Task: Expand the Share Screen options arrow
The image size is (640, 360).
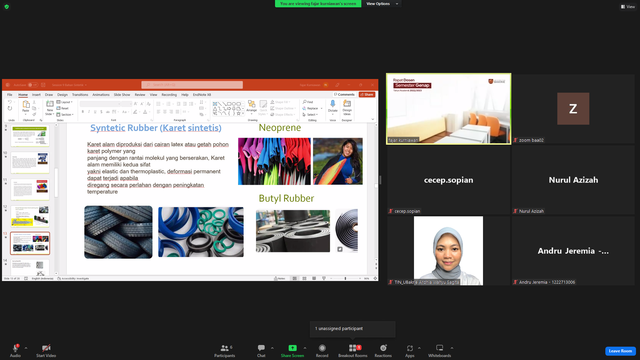Action: [x=304, y=348]
